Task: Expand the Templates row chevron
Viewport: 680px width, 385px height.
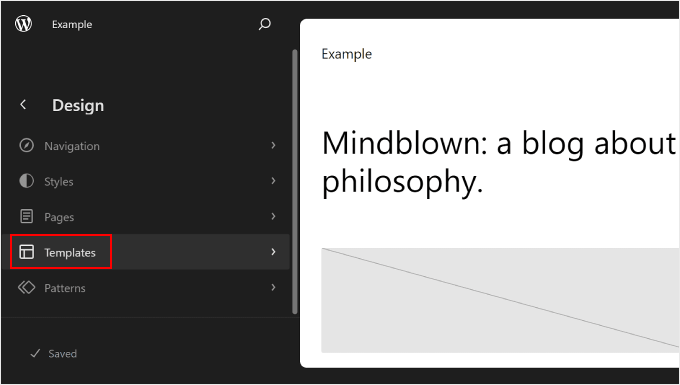Action: click(273, 251)
